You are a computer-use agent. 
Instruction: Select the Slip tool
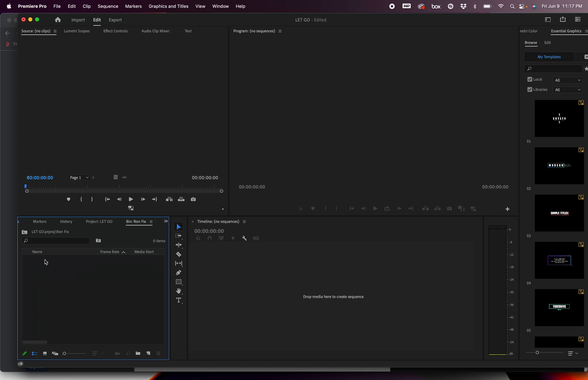click(179, 263)
